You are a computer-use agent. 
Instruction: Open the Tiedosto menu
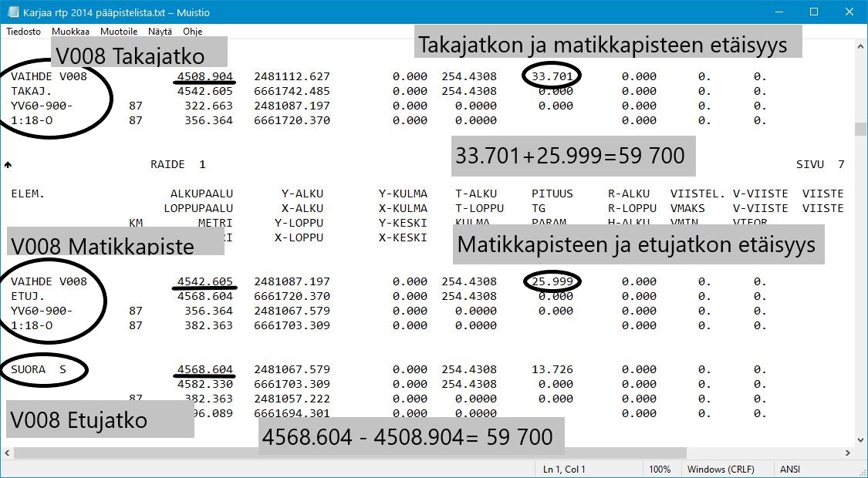pyautogui.click(x=23, y=32)
